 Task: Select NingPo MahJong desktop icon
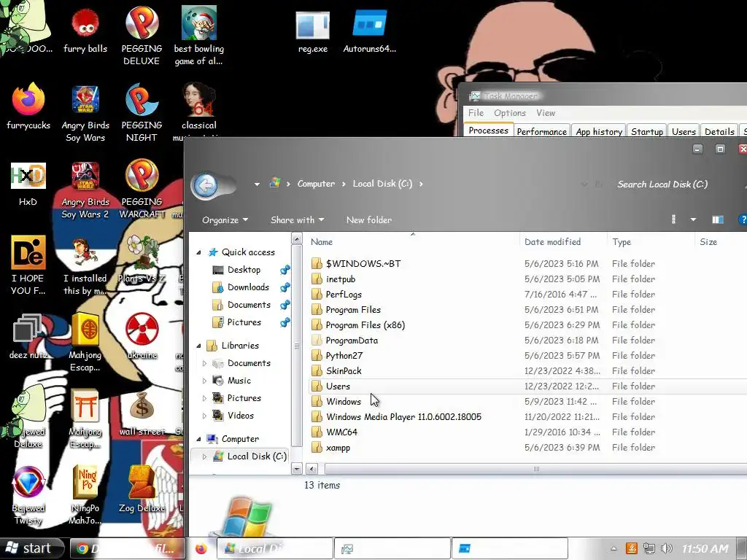[85, 495]
